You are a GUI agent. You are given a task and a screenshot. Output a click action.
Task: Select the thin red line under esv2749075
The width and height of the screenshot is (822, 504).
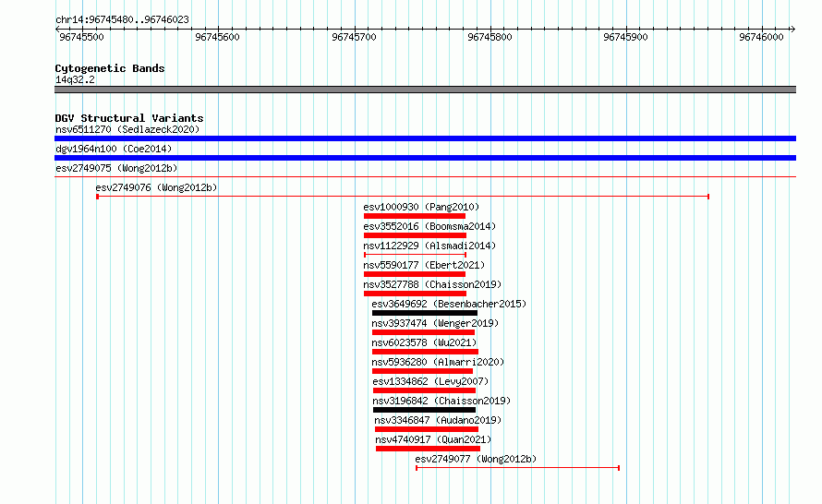[x=425, y=177]
